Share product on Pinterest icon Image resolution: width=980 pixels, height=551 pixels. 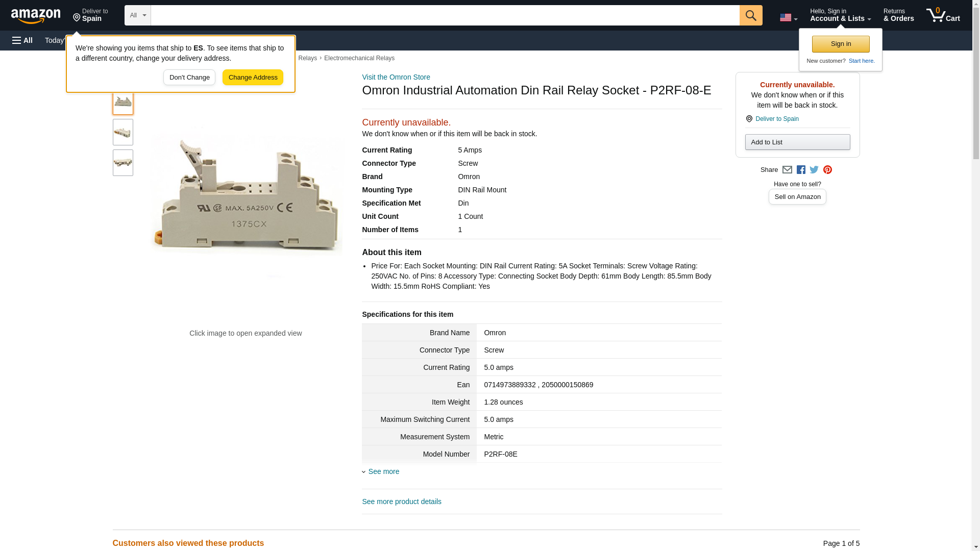(827, 170)
